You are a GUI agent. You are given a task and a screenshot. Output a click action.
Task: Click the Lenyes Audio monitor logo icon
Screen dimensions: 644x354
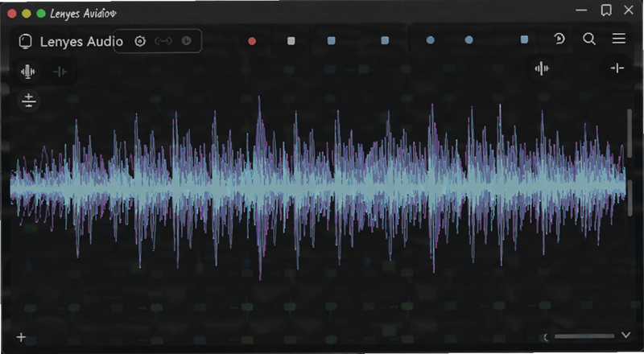(26, 42)
